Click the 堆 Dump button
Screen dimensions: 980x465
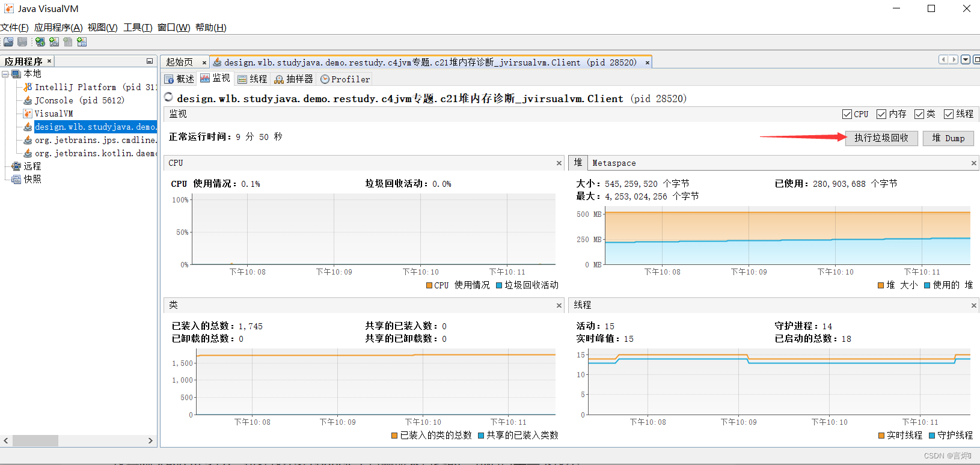point(948,138)
